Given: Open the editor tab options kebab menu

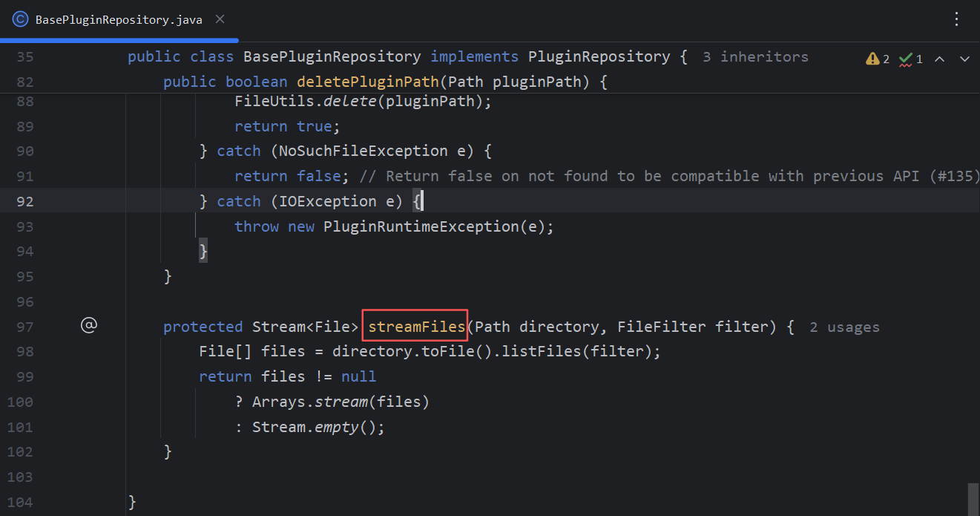Looking at the screenshot, I should tap(956, 19).
